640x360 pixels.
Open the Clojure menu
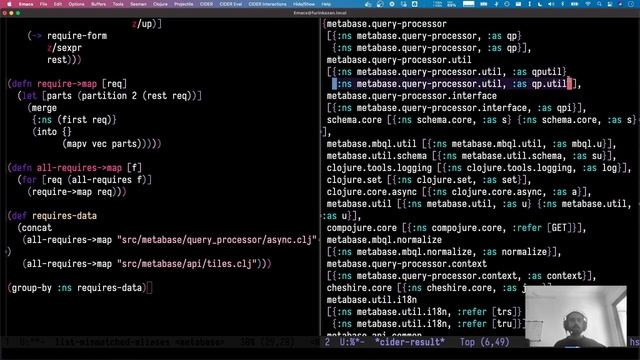(160, 4)
